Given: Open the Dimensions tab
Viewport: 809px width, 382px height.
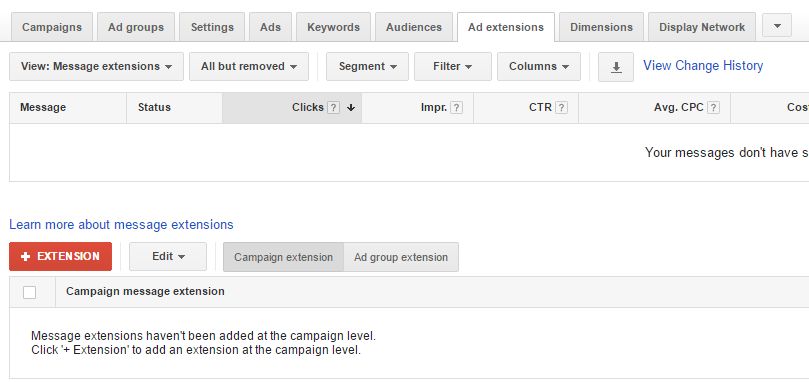Looking at the screenshot, I should (x=601, y=27).
